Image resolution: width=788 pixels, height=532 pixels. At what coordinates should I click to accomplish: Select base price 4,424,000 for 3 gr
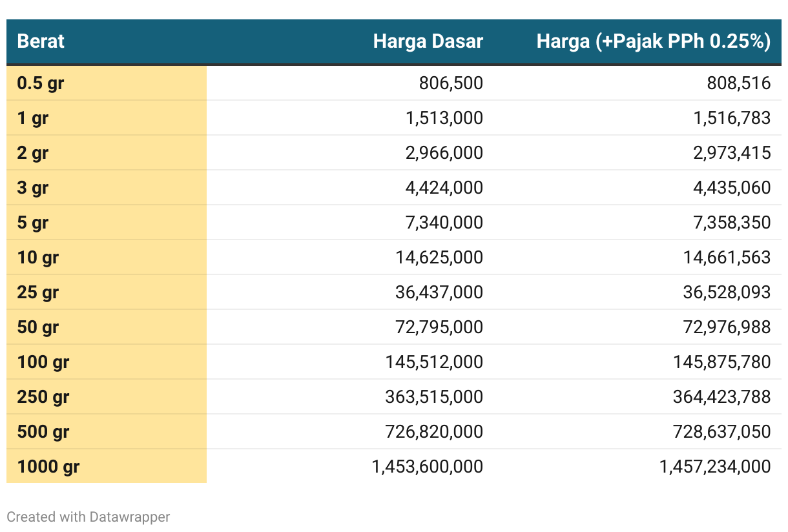(x=442, y=188)
